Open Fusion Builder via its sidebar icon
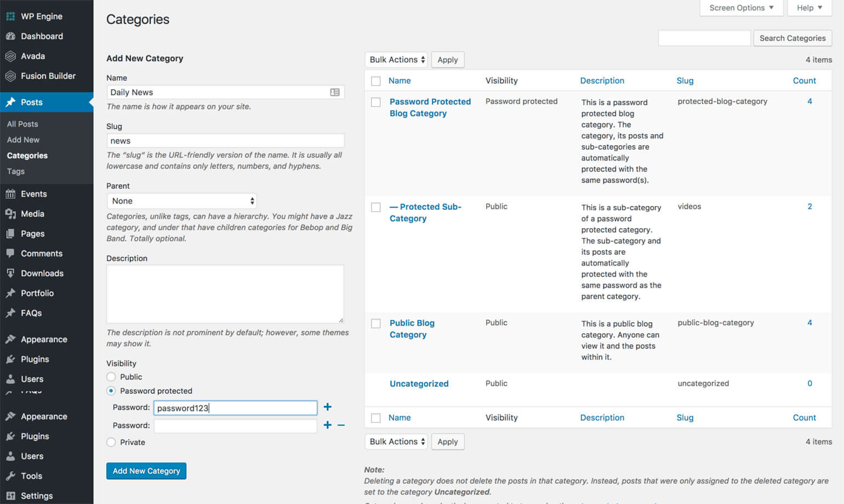Viewport: 844px width, 504px height. tap(10, 76)
